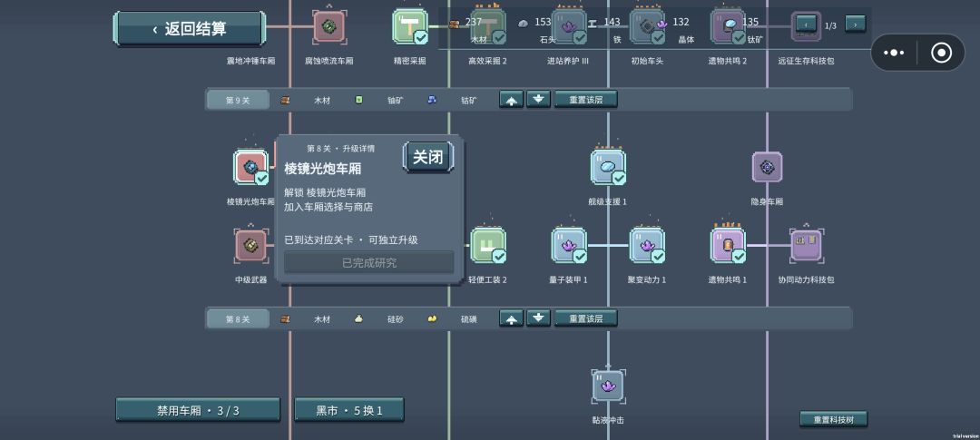Go to previous resource page arrow
The width and height of the screenshot is (980, 440).
pyautogui.click(x=806, y=24)
